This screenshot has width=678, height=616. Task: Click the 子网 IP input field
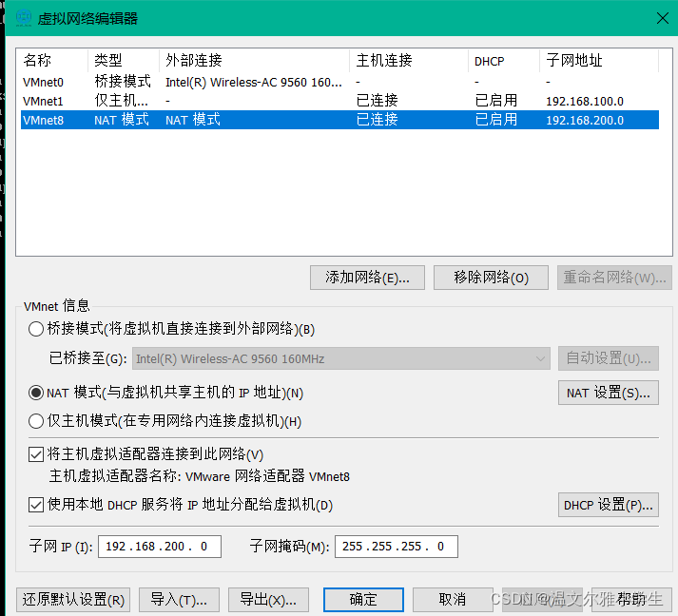pos(160,547)
